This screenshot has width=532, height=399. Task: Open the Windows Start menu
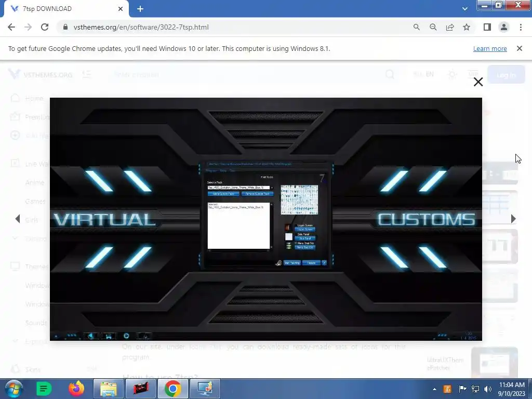pos(13,389)
